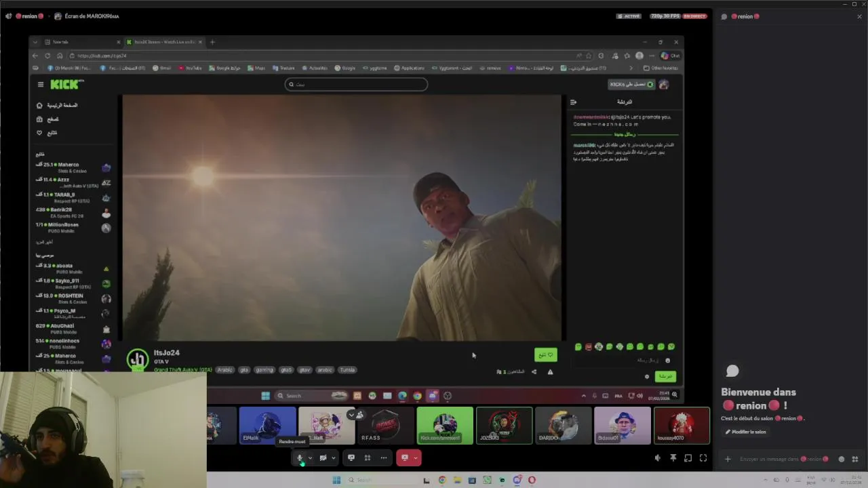This screenshot has width=868, height=488.
Task: Toggle the camera button in call controls
Action: [323, 458]
